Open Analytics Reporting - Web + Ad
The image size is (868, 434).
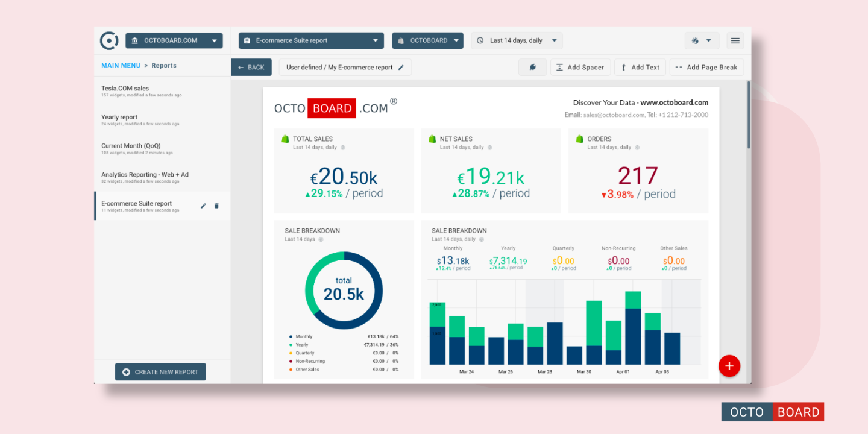(162, 177)
